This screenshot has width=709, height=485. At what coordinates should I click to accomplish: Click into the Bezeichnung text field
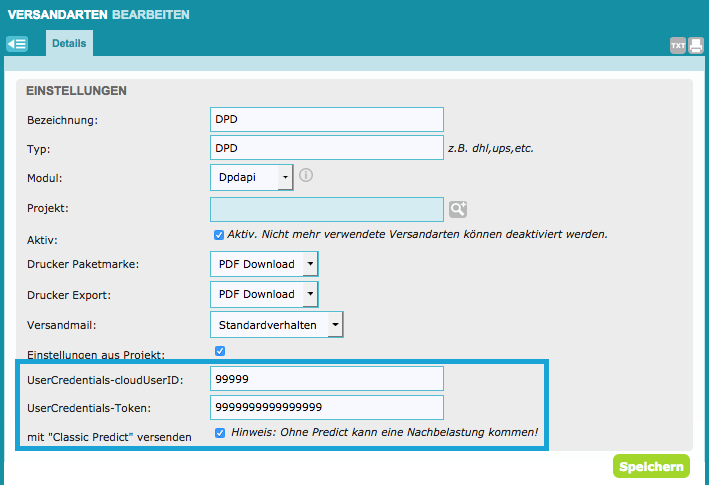[x=326, y=119]
